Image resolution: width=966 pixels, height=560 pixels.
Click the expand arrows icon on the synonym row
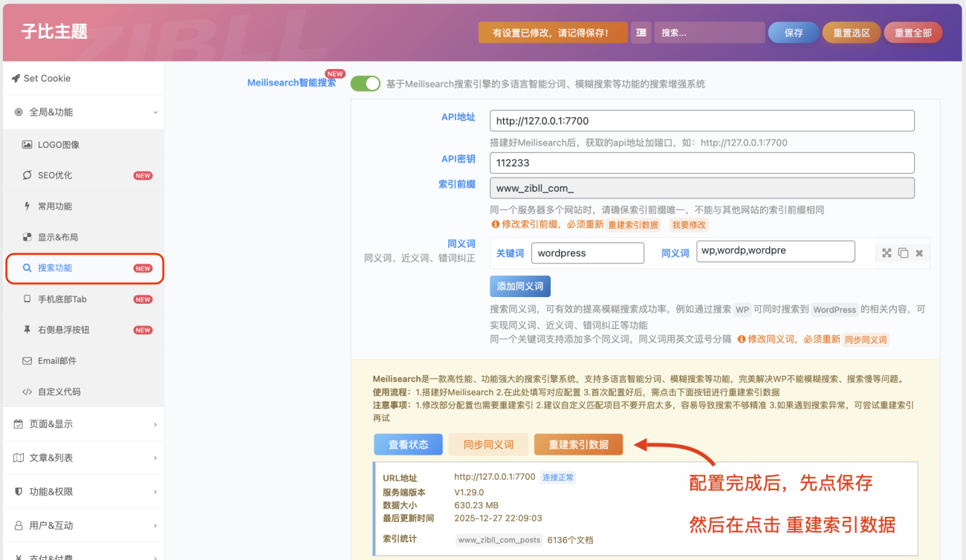tap(886, 253)
